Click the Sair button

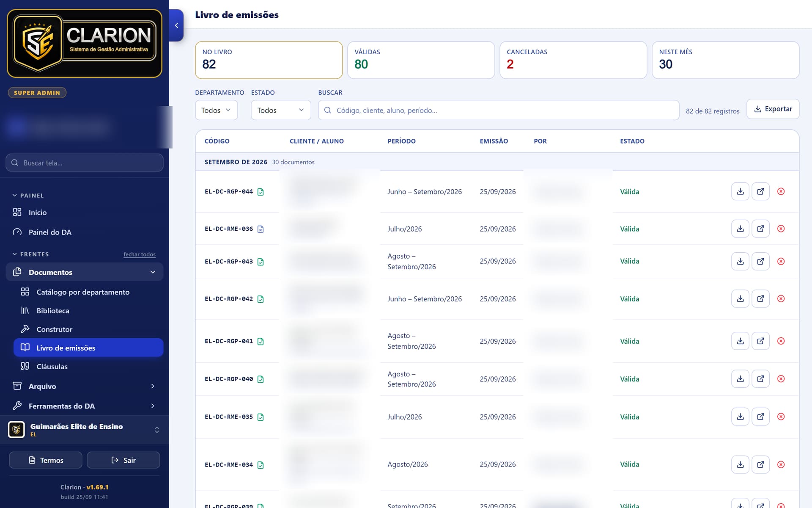click(123, 460)
